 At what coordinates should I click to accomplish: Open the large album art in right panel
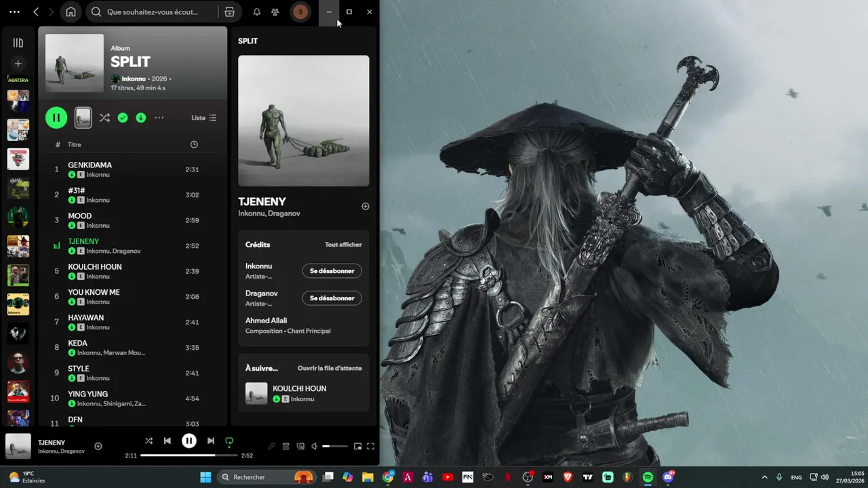click(304, 121)
